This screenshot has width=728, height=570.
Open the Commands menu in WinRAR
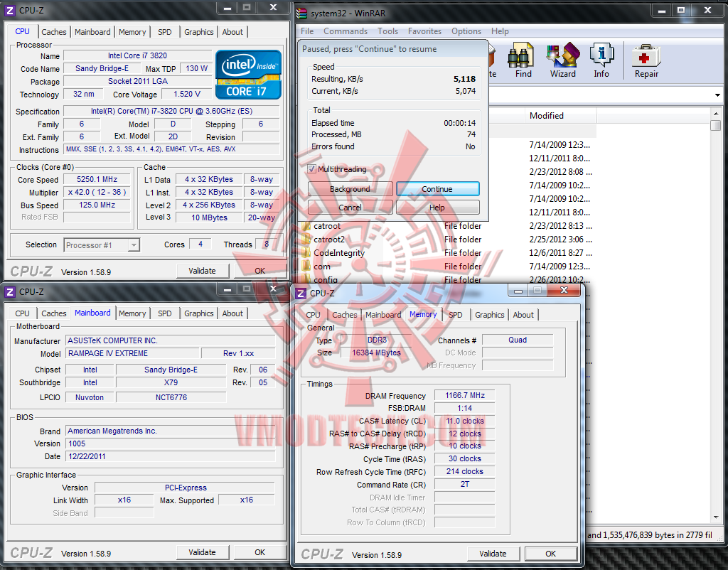pyautogui.click(x=346, y=31)
